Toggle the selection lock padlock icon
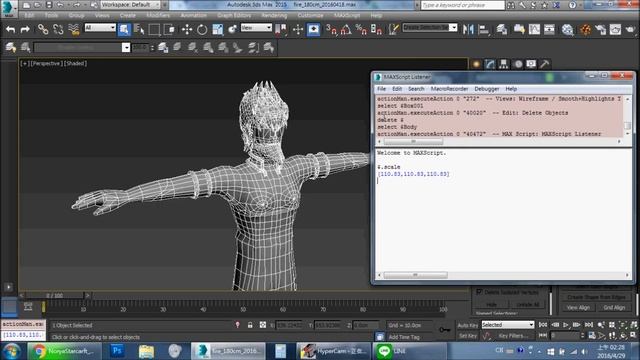640x360 pixels. [x=250, y=325]
